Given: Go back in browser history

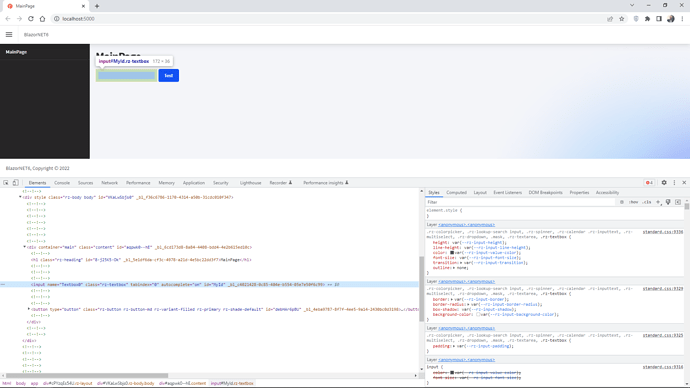Looking at the screenshot, I should click(7, 19).
